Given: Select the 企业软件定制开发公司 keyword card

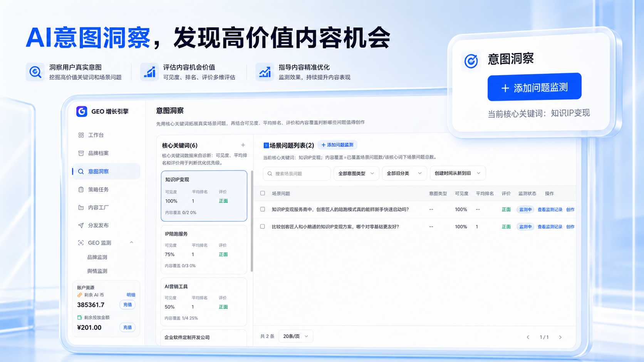Looking at the screenshot, I should pos(204,337).
